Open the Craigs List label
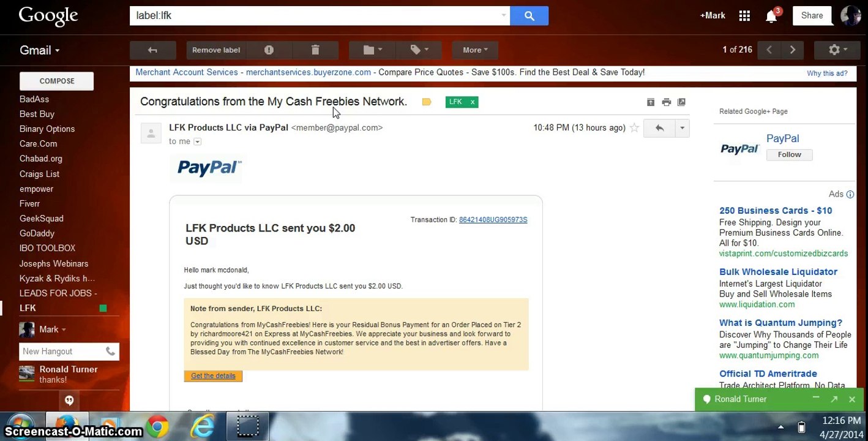Image resolution: width=868 pixels, height=441 pixels. 39,174
